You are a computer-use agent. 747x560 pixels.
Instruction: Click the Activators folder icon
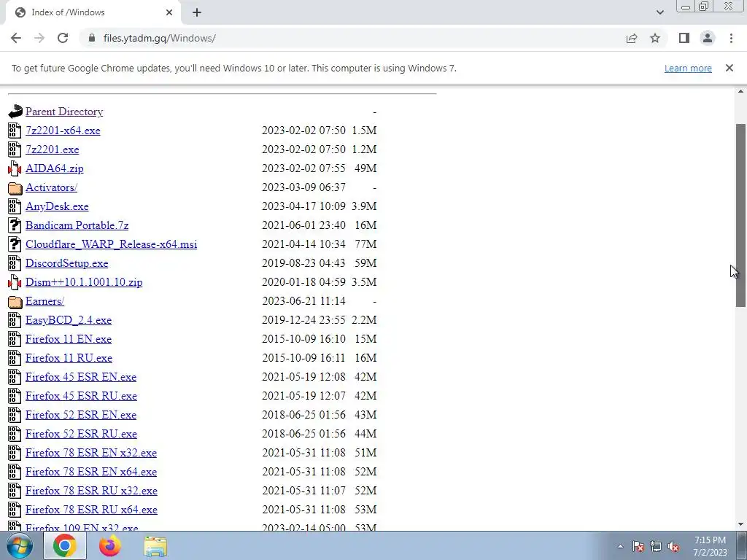[15, 187]
